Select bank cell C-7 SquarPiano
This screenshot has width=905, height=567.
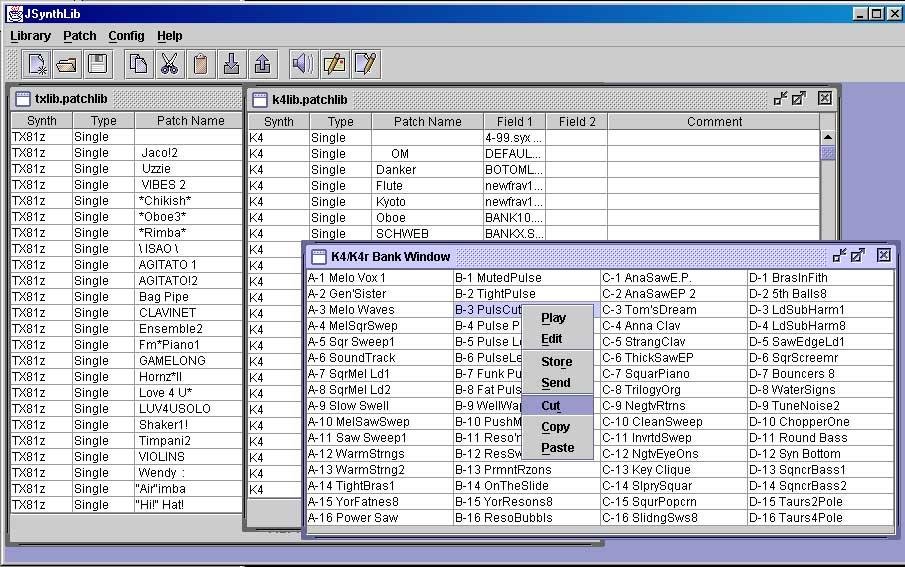coord(674,374)
